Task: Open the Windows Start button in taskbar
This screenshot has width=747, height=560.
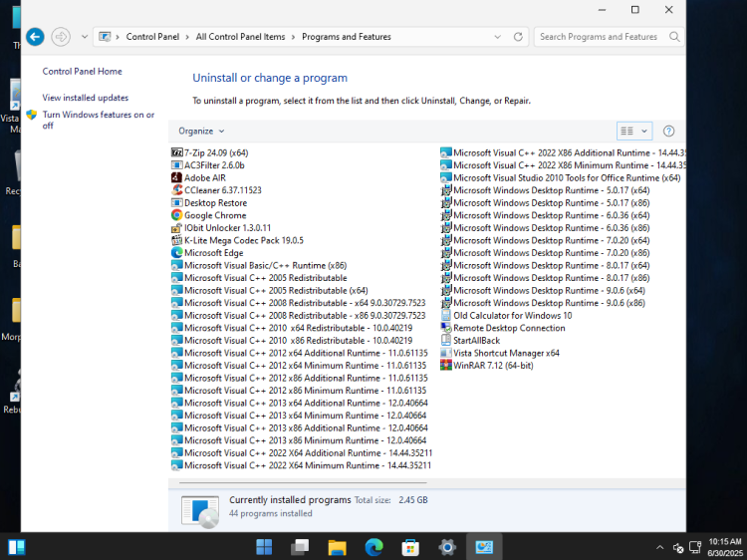Action: (264, 547)
